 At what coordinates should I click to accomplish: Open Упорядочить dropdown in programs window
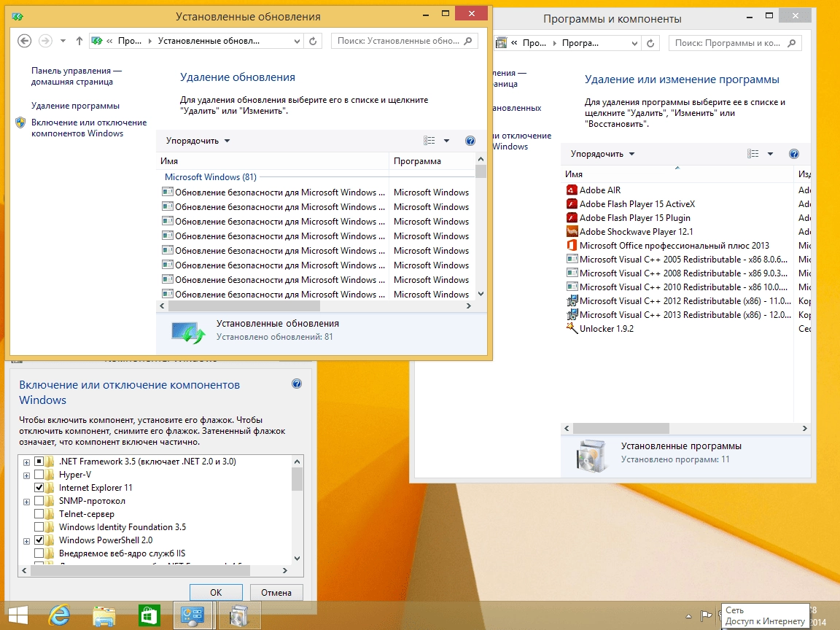[x=602, y=154]
